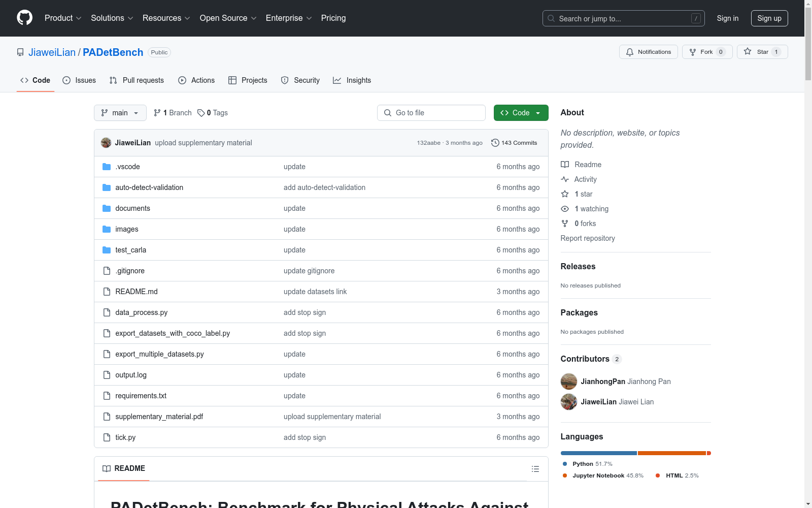This screenshot has width=812, height=508.
Task: Click the pulse icon beside Activity
Action: (565, 179)
